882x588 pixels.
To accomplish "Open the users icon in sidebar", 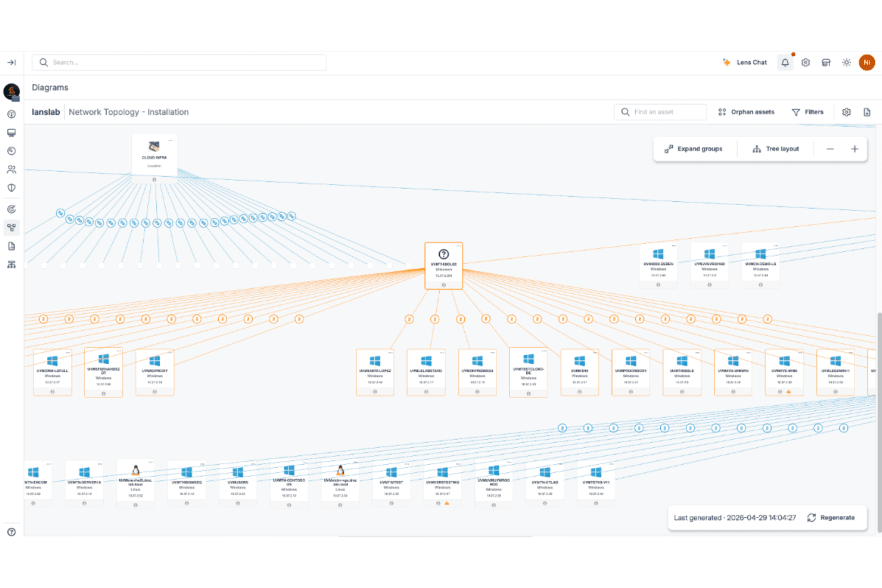I will click(x=11, y=170).
